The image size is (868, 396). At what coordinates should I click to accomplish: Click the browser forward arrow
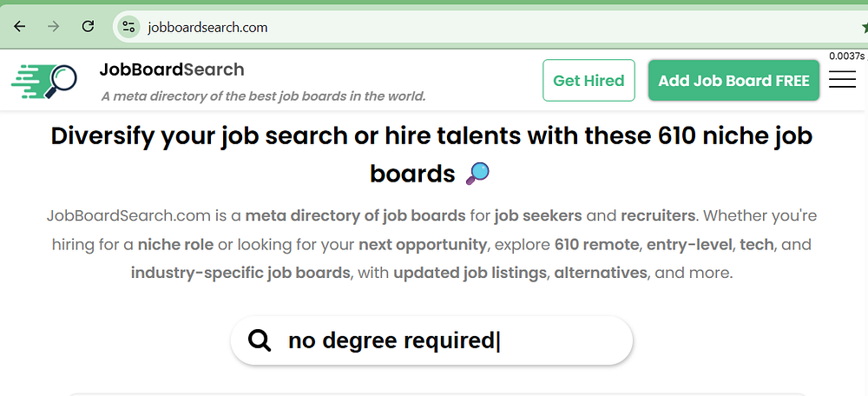(54, 26)
